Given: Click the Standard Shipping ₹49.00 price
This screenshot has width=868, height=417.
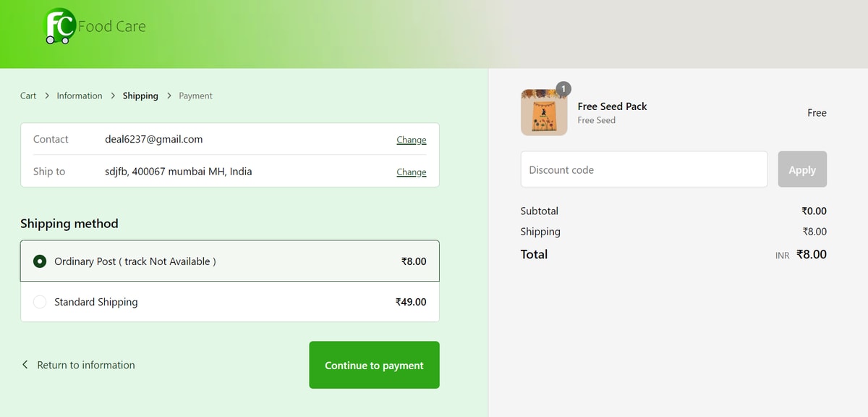Looking at the screenshot, I should click(411, 302).
